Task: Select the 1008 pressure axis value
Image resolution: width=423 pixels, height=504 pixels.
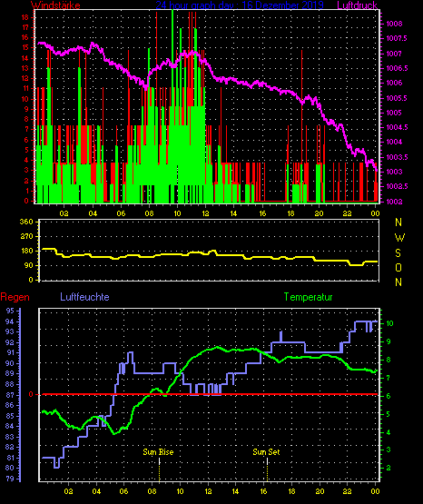Action: tap(394, 24)
